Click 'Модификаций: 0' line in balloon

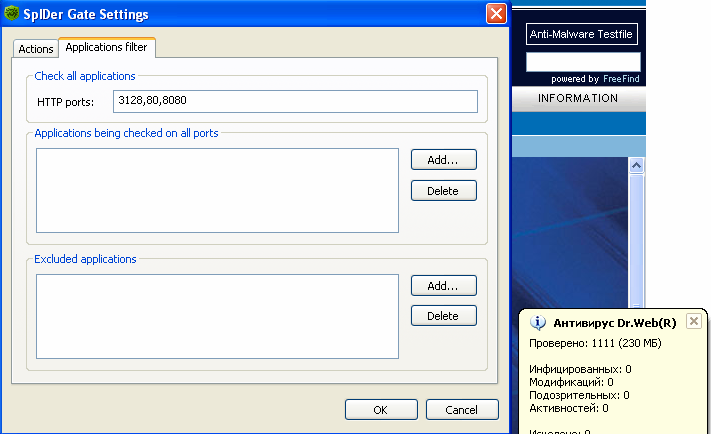571,382
